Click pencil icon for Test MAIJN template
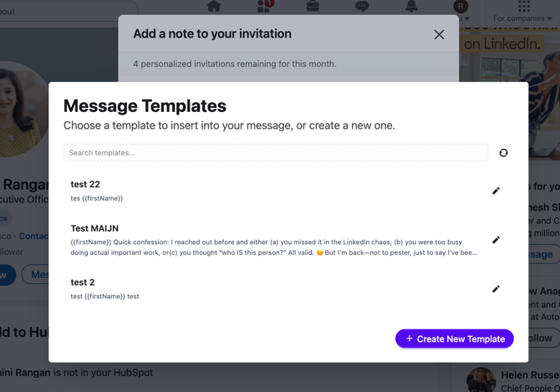This screenshot has width=560, height=392. (496, 240)
